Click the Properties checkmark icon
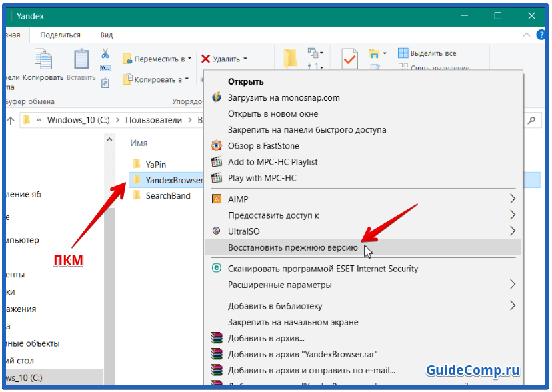Screen dimensions: 552x392 [349, 59]
